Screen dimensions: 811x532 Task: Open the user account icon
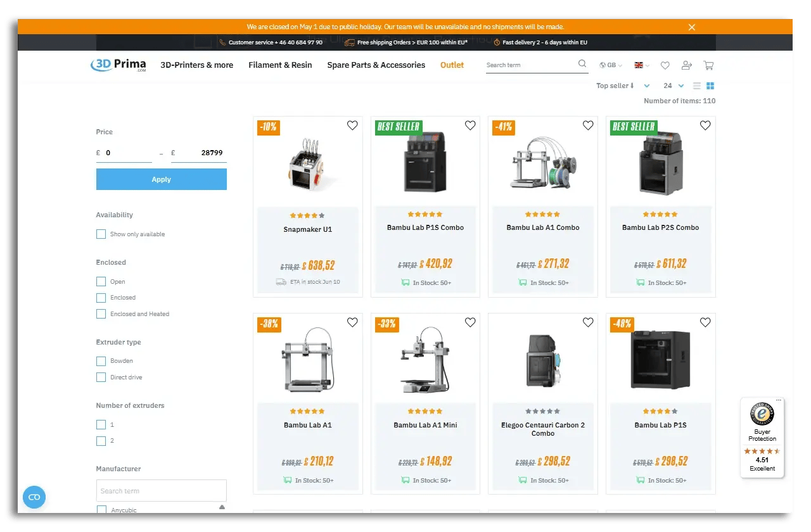click(686, 65)
